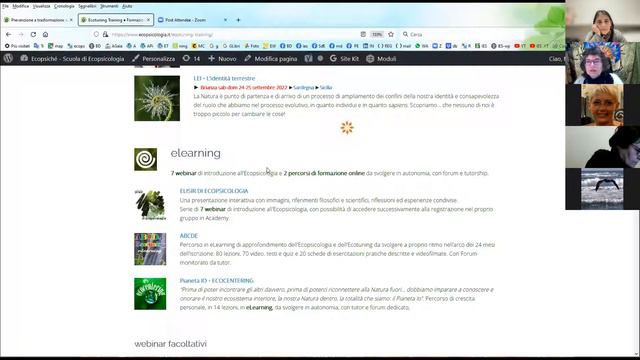Open the Segnalibri menu
The image size is (640, 360).
click(87, 6)
